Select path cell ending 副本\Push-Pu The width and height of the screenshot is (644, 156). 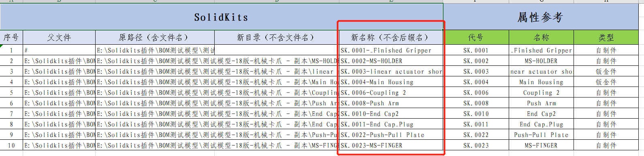point(217,135)
